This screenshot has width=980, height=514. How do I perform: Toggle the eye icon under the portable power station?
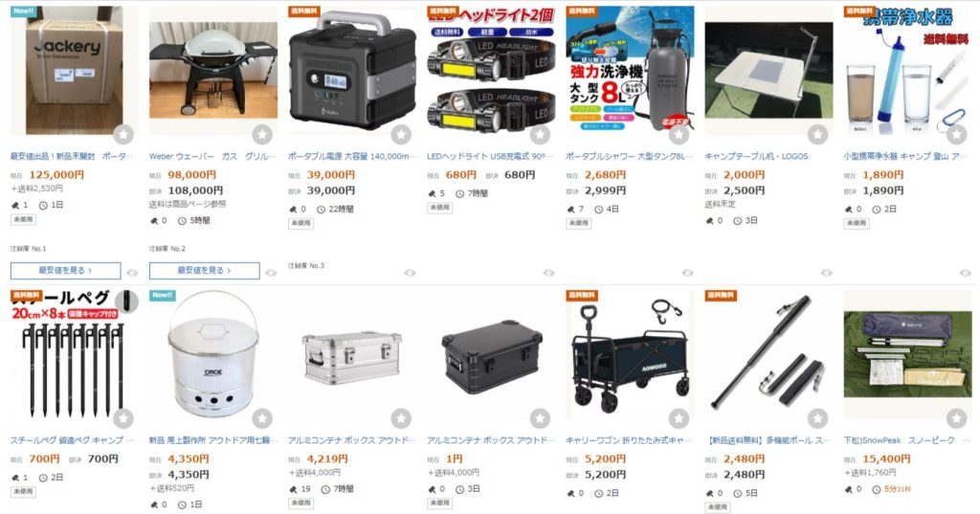point(410,273)
